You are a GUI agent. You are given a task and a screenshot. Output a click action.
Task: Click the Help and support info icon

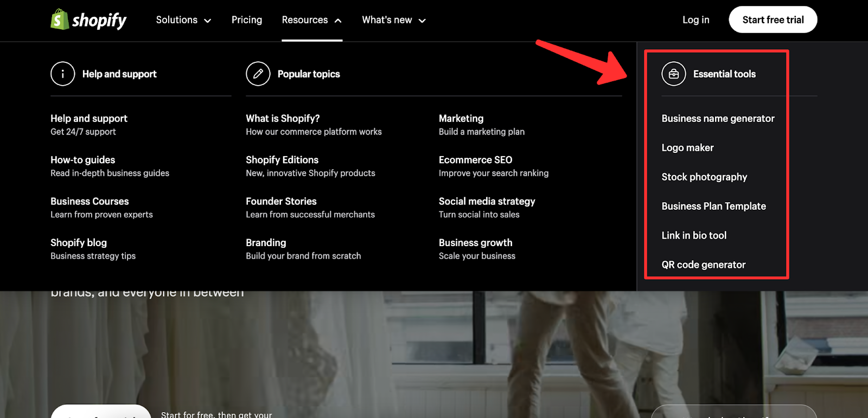point(62,74)
